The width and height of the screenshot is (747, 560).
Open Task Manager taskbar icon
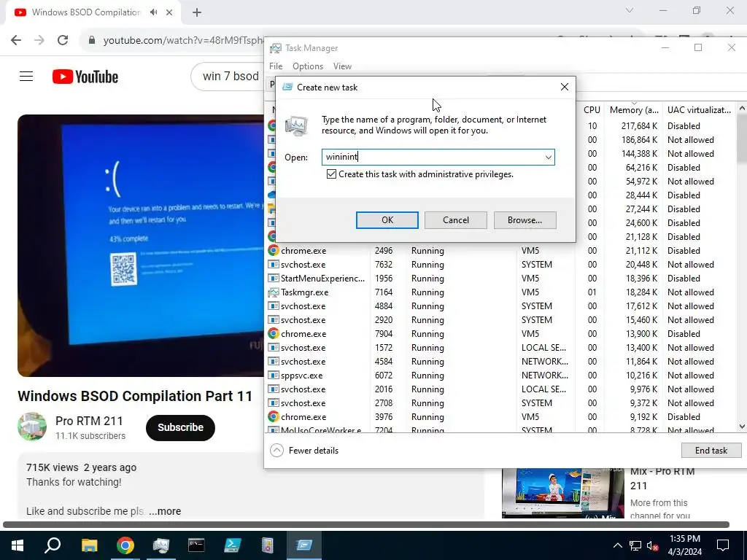click(x=161, y=545)
